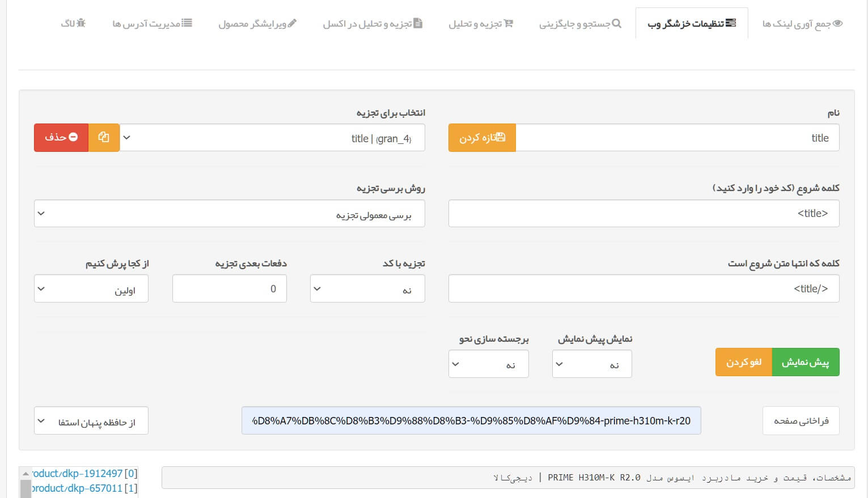This screenshot has height=498, width=868.
Task: Open تجزیه و تحلیل در اکسل tab
Action: click(372, 23)
